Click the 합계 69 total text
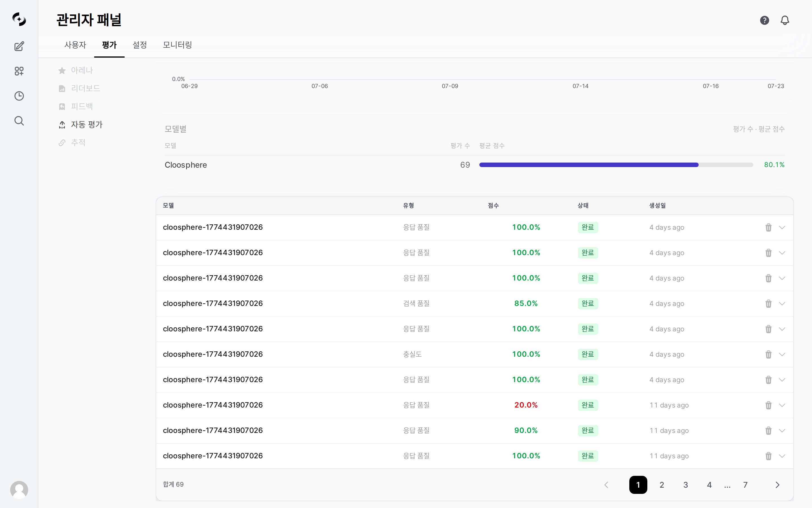This screenshot has width=812, height=508. (173, 485)
